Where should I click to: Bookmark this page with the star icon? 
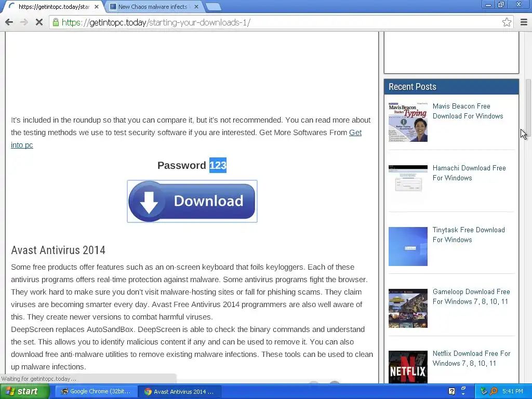click(507, 22)
